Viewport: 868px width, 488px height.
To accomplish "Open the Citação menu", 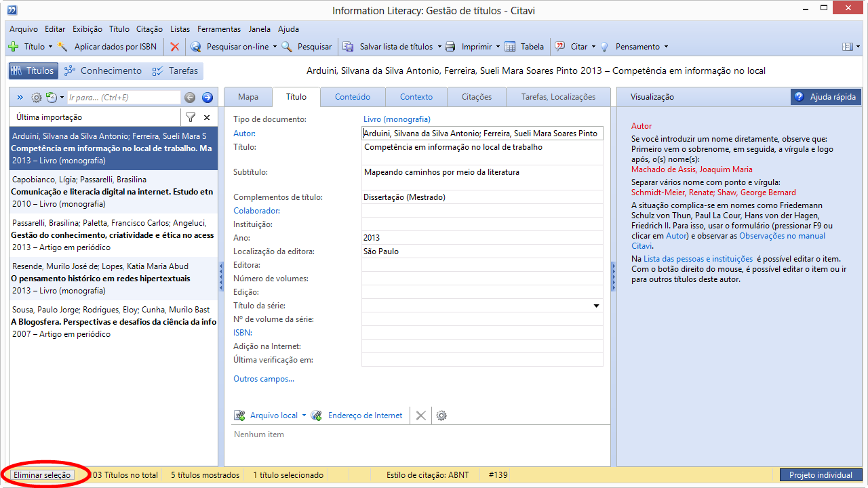I will coord(149,29).
